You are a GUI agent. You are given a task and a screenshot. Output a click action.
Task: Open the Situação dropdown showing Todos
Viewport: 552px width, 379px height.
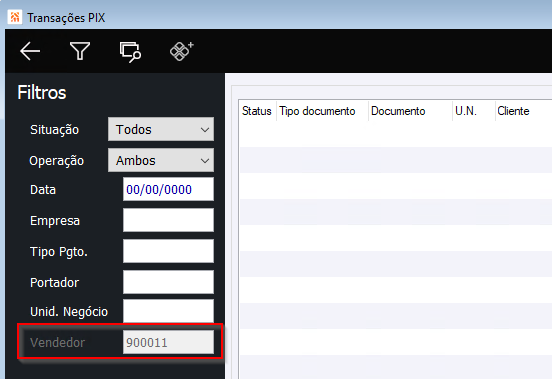point(161,129)
